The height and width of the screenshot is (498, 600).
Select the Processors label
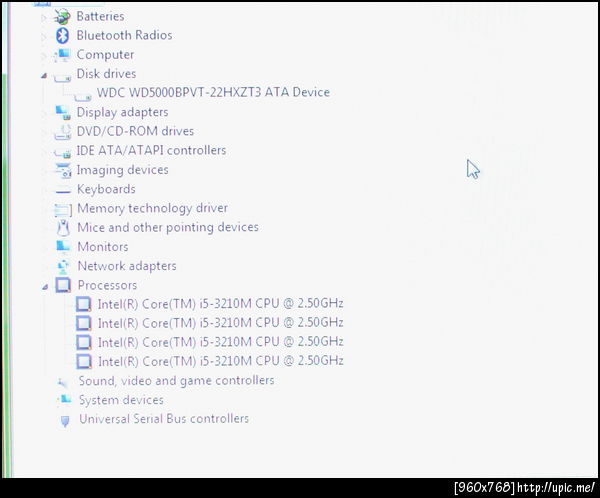tap(108, 285)
